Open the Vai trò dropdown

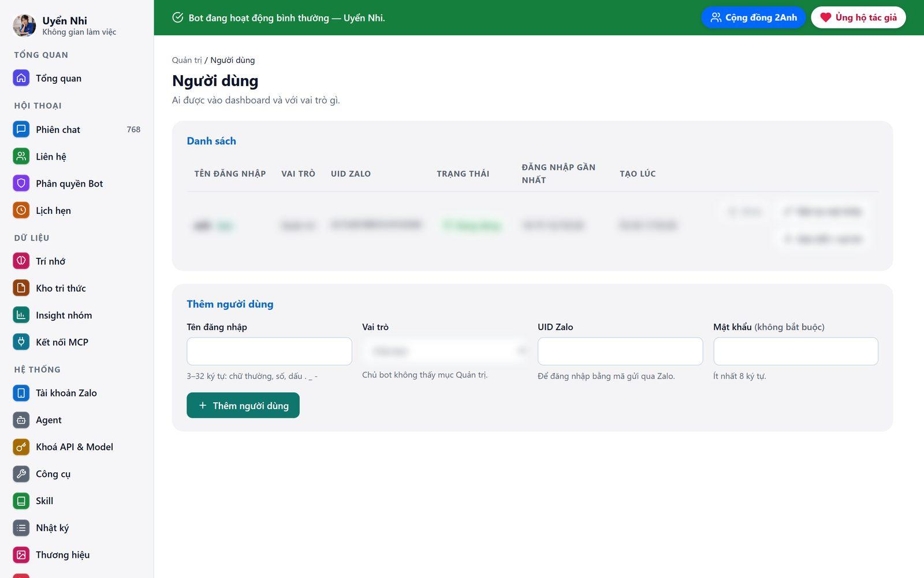click(x=445, y=351)
